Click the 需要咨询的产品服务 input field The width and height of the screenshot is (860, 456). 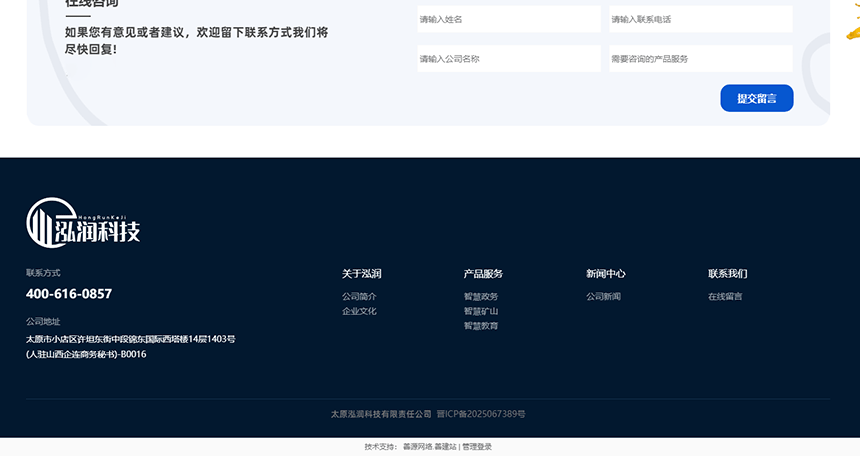click(x=700, y=59)
